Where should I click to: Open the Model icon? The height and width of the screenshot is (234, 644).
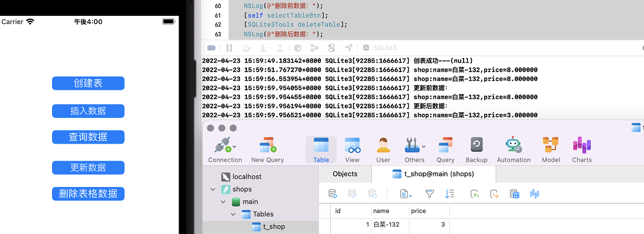coord(551,150)
